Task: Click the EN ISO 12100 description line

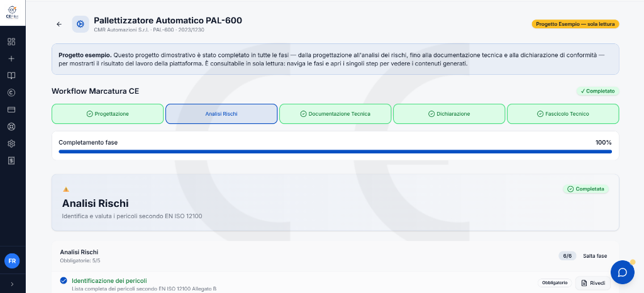Action: coord(132,216)
